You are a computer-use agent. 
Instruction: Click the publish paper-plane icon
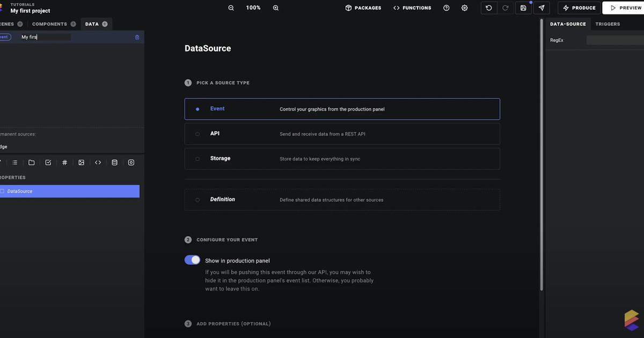[541, 7]
